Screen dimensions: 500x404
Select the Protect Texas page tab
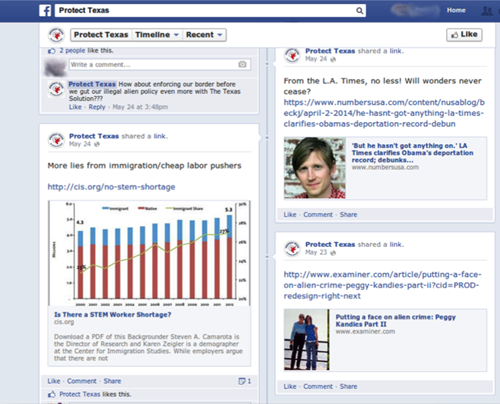click(101, 35)
